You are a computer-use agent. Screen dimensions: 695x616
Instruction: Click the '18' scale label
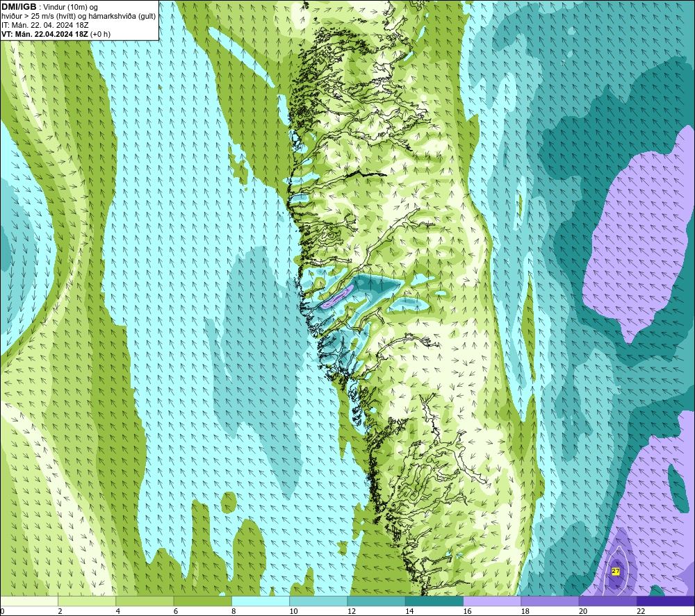(x=525, y=611)
